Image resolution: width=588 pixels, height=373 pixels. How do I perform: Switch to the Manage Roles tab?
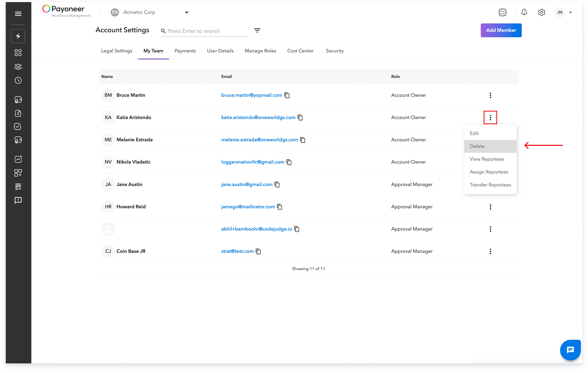(260, 51)
